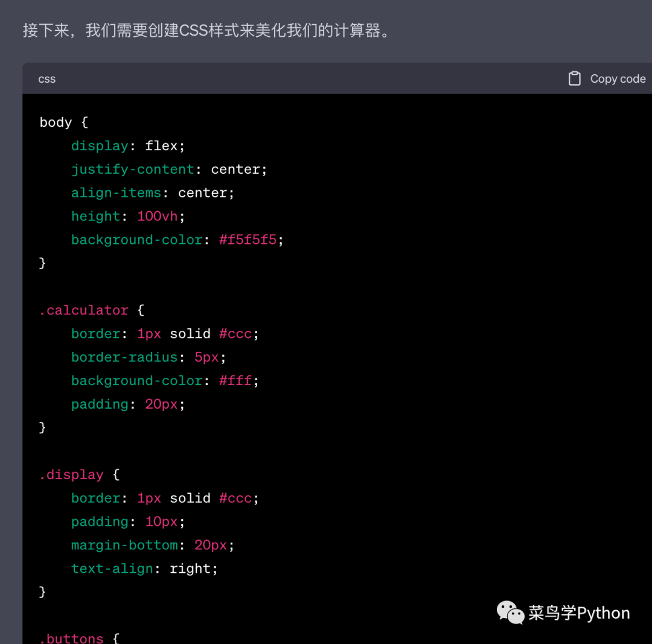Click the WeChat logo in the watermark
The width and height of the screenshot is (652, 644).
tap(511, 613)
